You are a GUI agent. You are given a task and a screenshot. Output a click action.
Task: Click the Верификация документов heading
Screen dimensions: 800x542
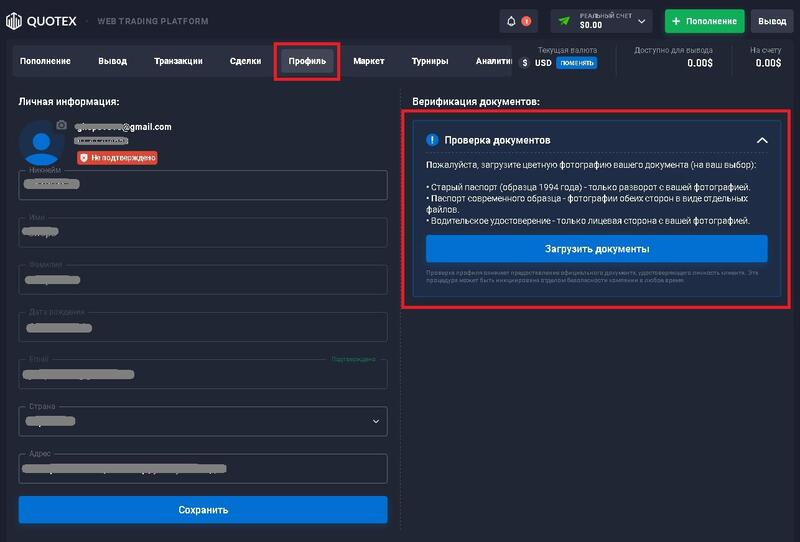[x=476, y=102]
